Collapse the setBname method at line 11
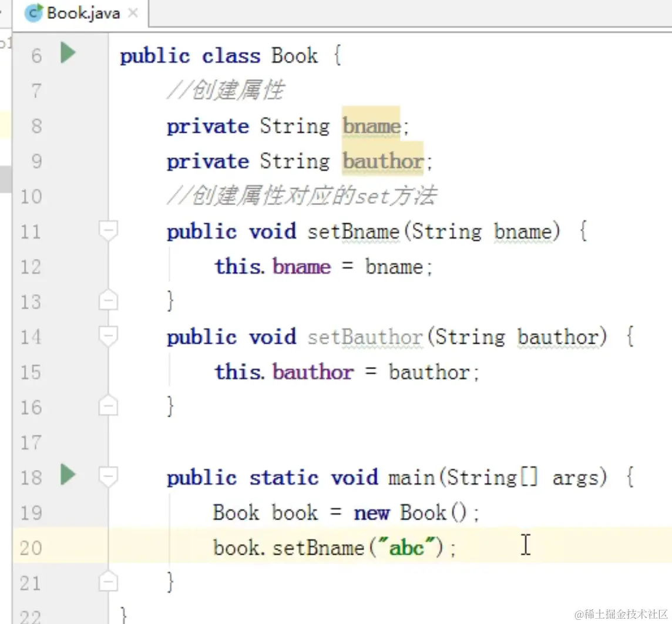Viewport: 672px width, 624px height. pos(108,232)
